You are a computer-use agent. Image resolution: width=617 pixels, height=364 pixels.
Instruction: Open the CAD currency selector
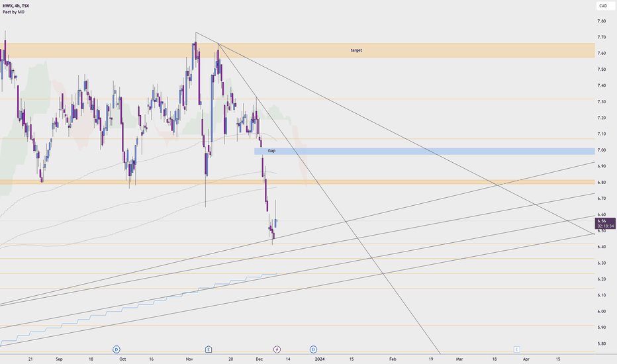[605, 6]
